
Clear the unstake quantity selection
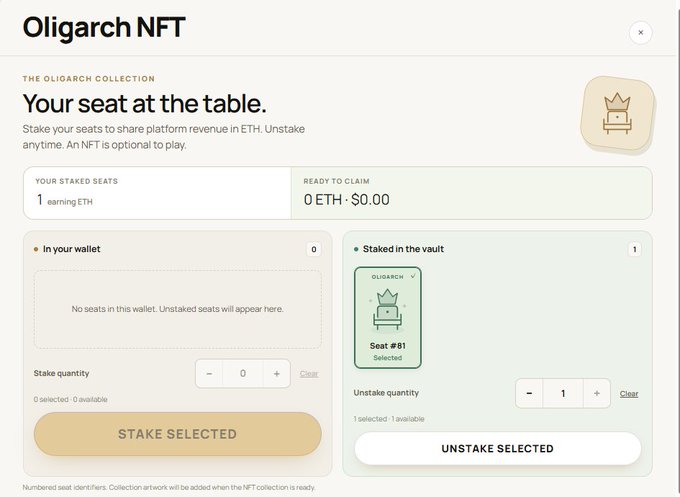click(x=629, y=394)
